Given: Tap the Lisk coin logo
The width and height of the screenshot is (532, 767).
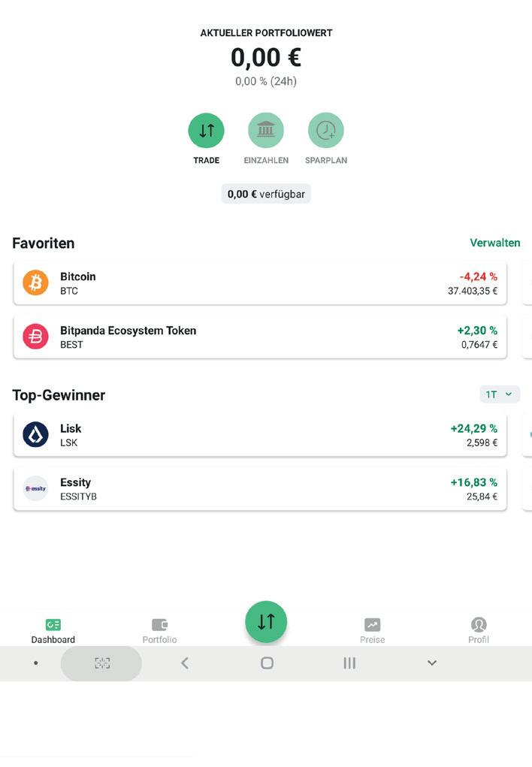Looking at the screenshot, I should (x=35, y=435).
